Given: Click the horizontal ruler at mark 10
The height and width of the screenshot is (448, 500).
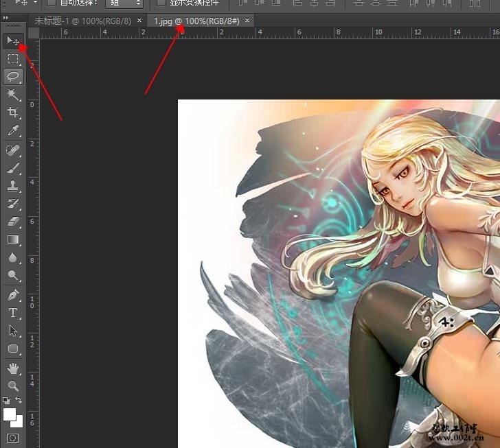Looking at the screenshot, I should tap(378, 33).
